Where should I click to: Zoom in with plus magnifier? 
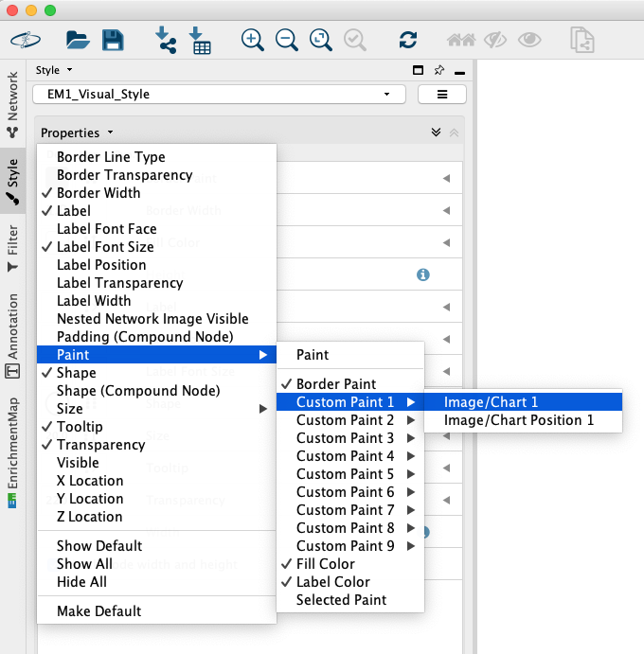click(252, 40)
